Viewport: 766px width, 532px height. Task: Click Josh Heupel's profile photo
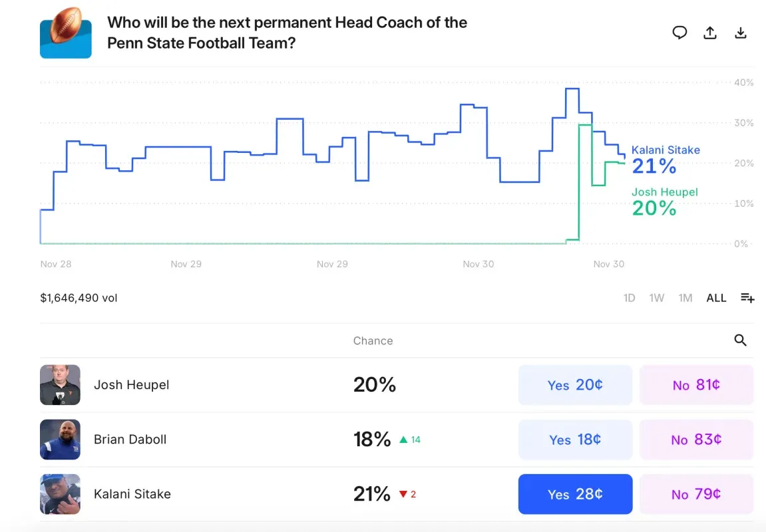[x=60, y=385]
